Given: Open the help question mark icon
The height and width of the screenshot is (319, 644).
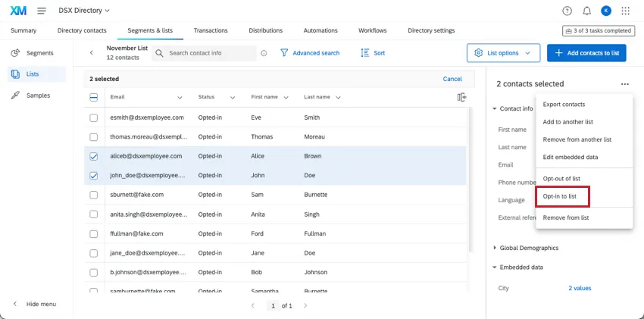Looking at the screenshot, I should coord(567,11).
